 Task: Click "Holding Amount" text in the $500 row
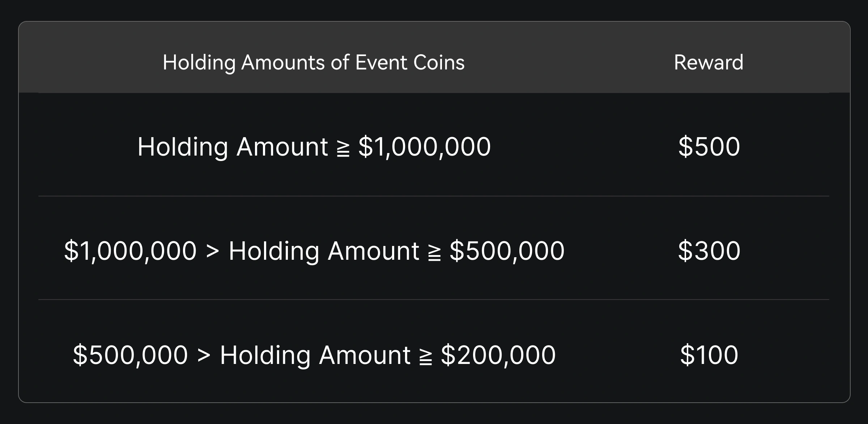point(233,147)
